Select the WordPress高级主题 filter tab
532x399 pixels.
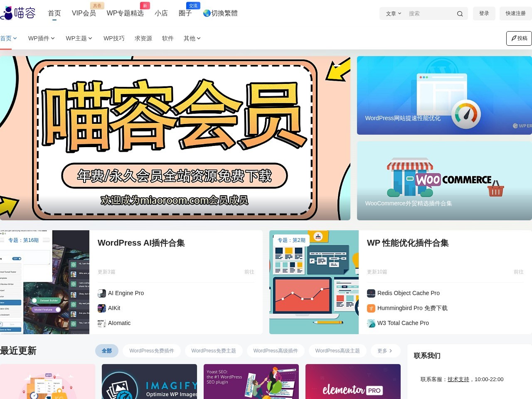point(337,351)
